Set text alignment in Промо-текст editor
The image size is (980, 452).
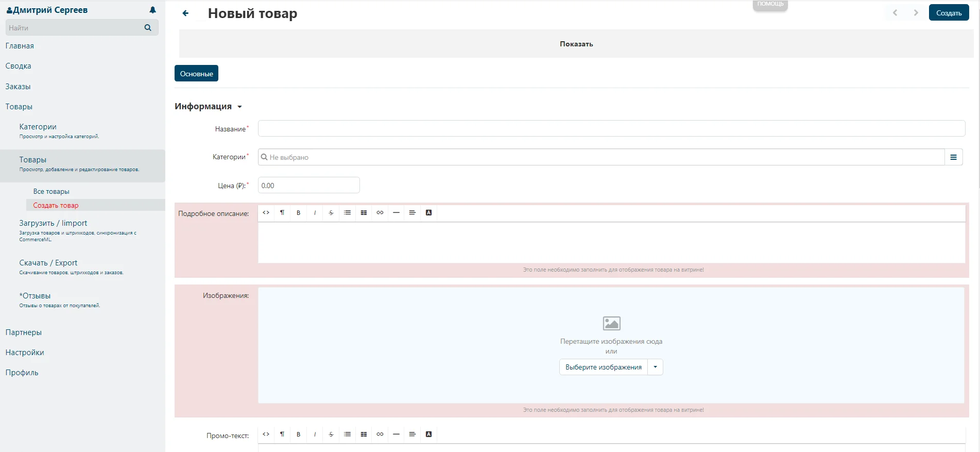point(412,434)
